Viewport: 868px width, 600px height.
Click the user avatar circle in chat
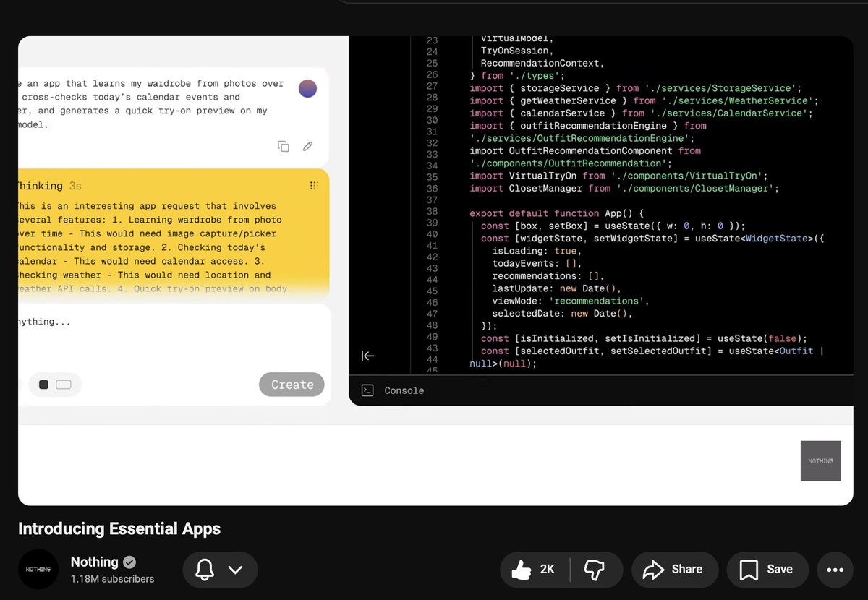coord(307,88)
